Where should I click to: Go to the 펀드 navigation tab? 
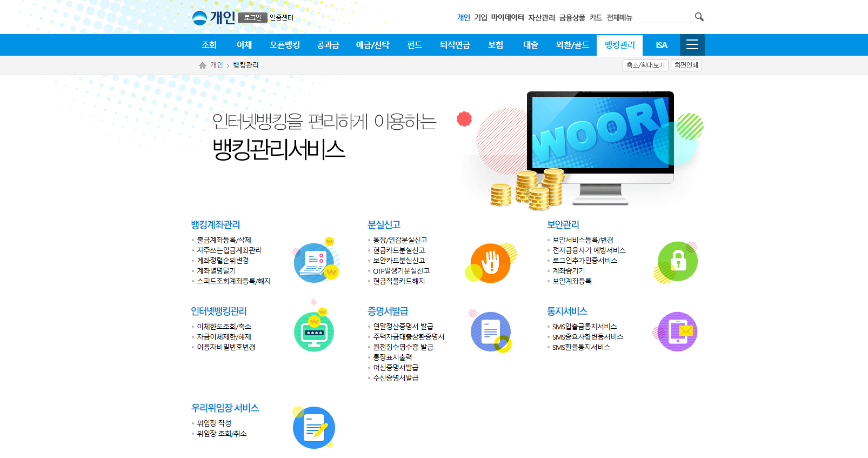415,45
